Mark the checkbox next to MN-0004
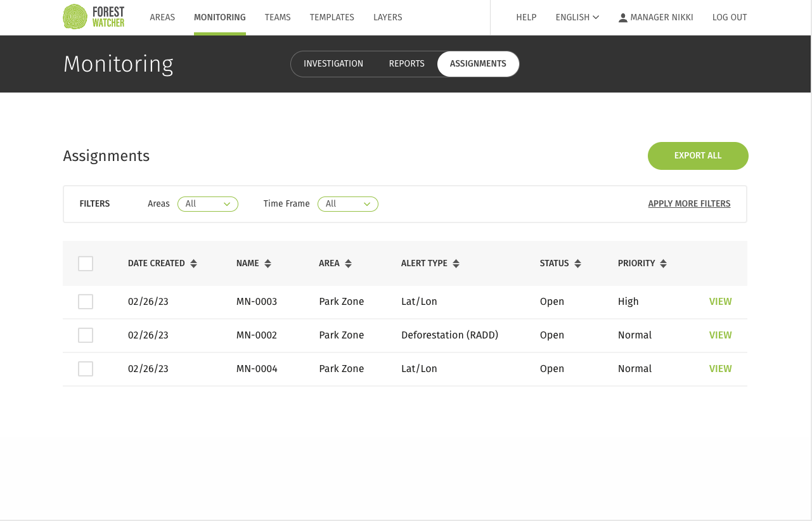 pyautogui.click(x=86, y=369)
